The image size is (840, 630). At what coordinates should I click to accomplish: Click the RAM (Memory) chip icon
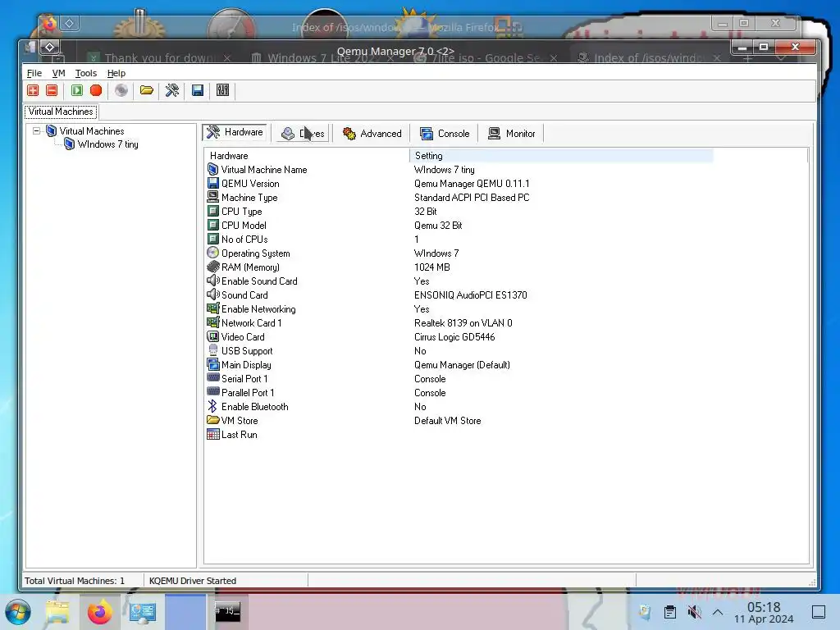click(x=212, y=267)
